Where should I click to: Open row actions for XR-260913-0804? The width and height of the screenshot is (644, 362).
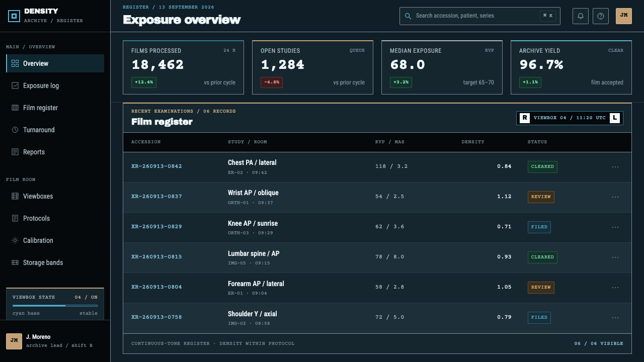(x=615, y=288)
